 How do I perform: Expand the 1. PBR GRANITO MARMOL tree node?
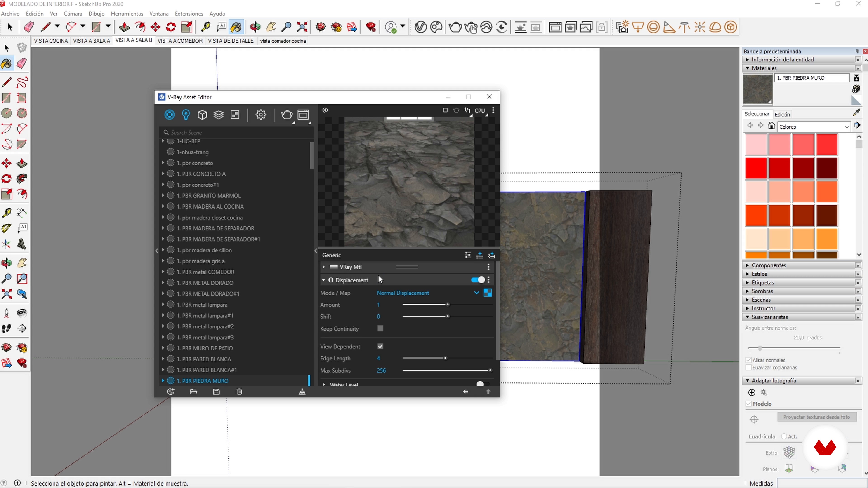tap(163, 195)
